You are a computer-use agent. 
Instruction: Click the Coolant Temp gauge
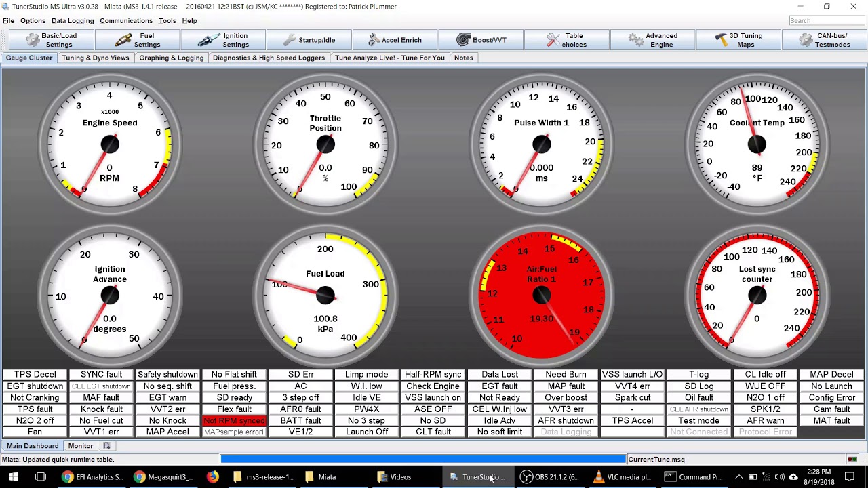point(757,144)
